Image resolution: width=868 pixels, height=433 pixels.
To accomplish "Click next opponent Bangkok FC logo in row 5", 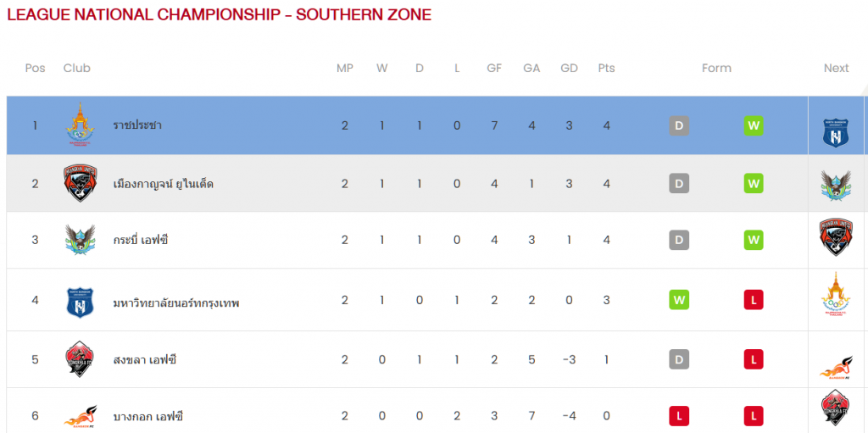I will point(836,368).
